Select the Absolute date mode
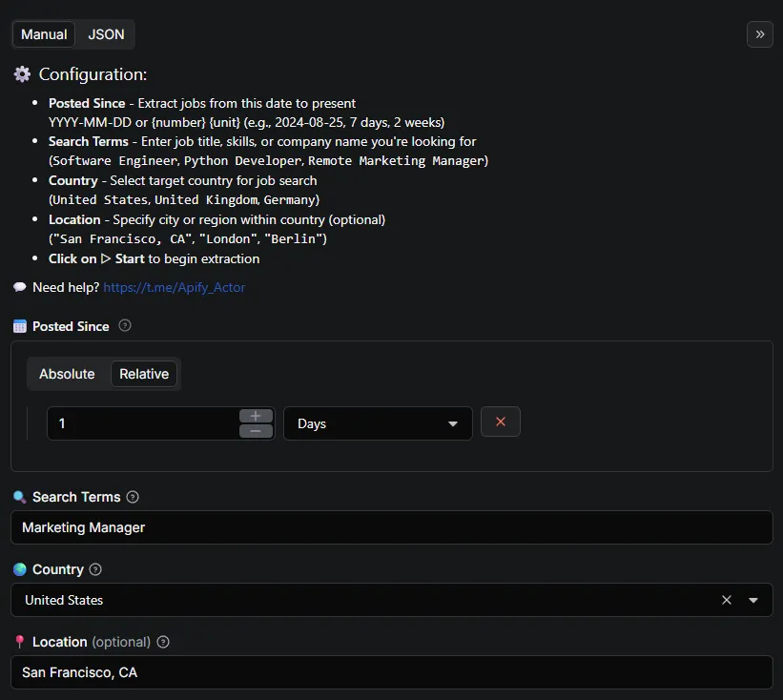Viewport: 783px width, 700px height. [67, 374]
